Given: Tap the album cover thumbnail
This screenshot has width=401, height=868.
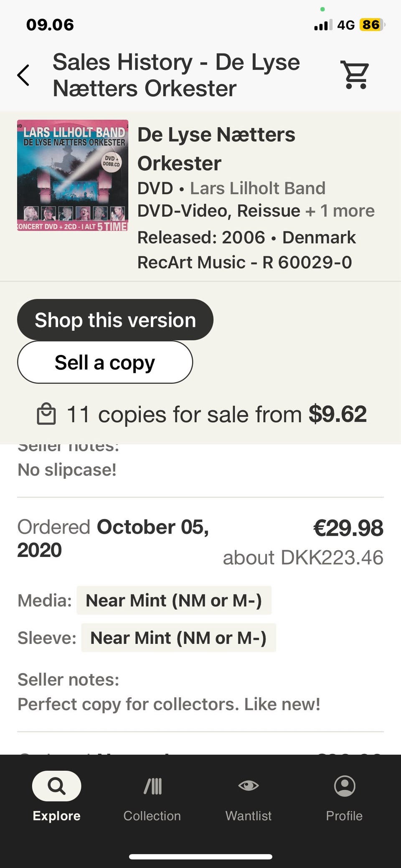Looking at the screenshot, I should (73, 176).
